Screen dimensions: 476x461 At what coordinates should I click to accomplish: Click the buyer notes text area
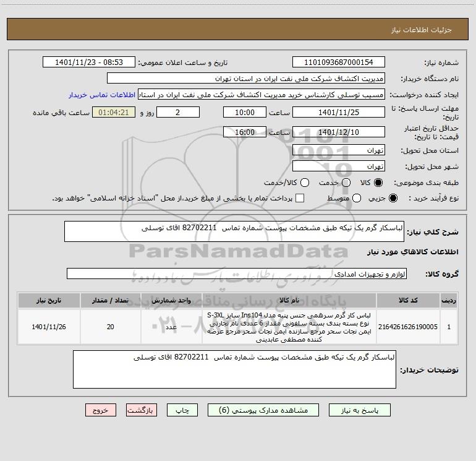(x=234, y=369)
